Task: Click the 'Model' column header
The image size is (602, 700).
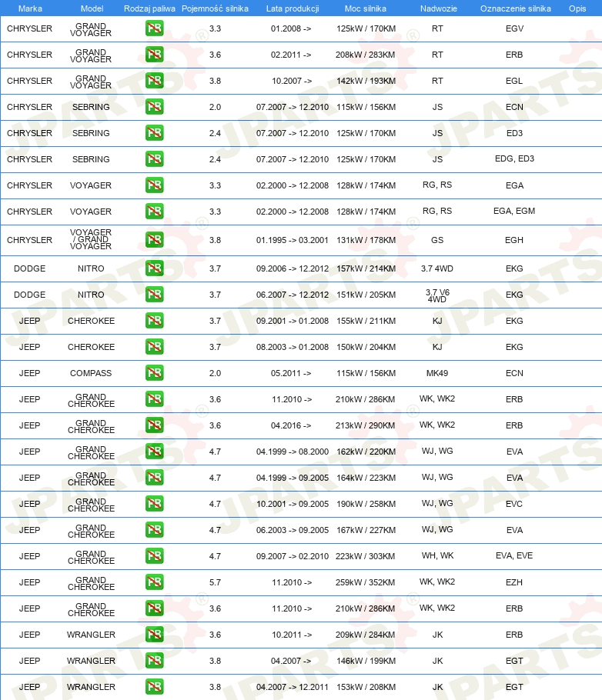Action: (92, 8)
